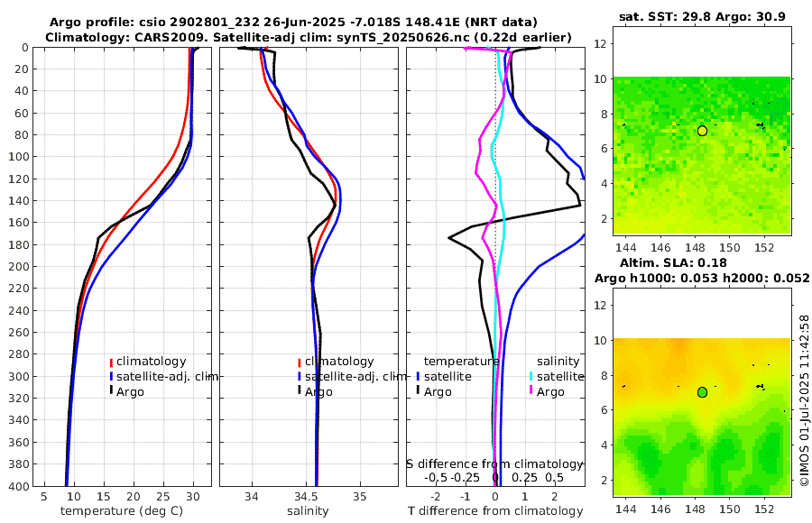Click the 'S difference from climatology' label
Screen dimensions: 812x523
[494, 463]
